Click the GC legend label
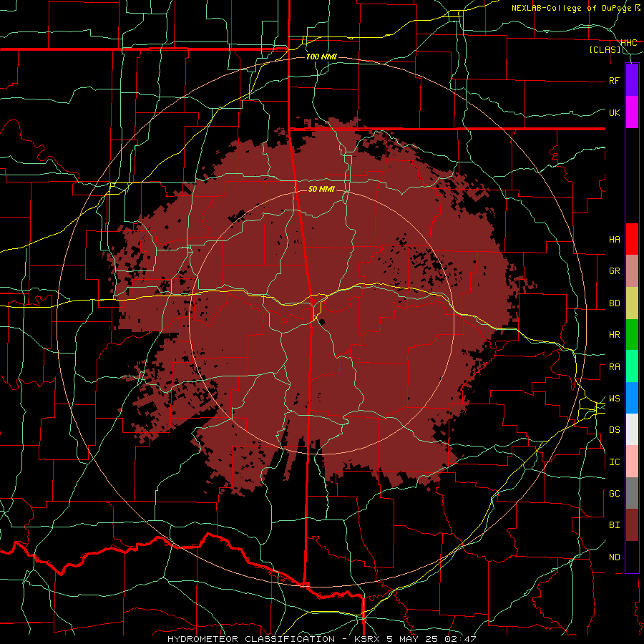This screenshot has height=644, width=644. pyautogui.click(x=615, y=494)
